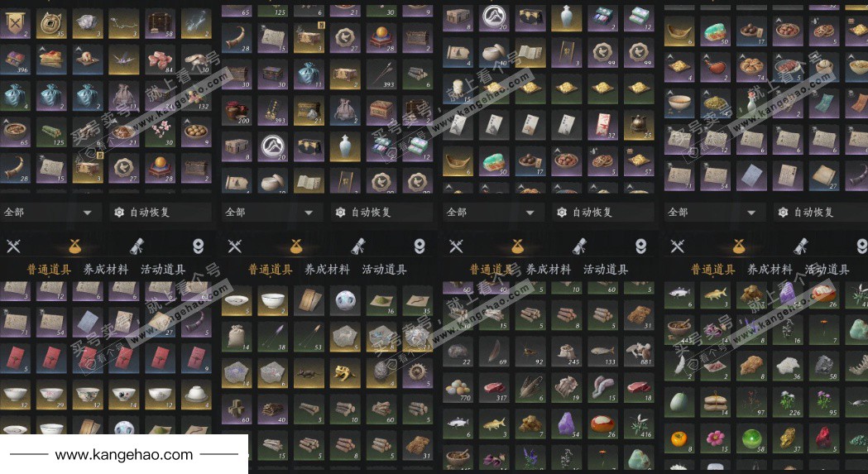Image resolution: width=868 pixels, height=474 pixels.
Task: Click the spiked gear wheel item
Action: click(417, 373)
